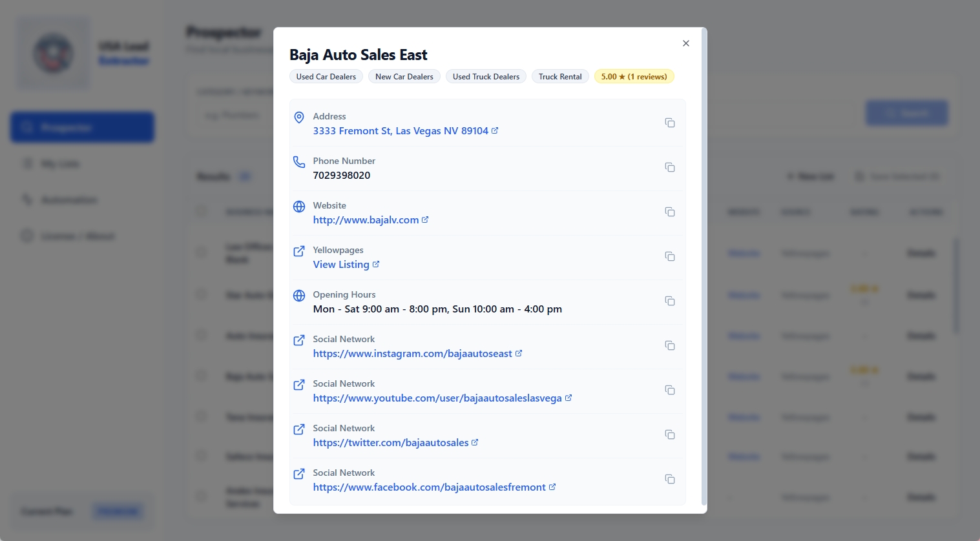The image size is (980, 541).
Task: Copy the website URL via copy icon
Action: [670, 212]
